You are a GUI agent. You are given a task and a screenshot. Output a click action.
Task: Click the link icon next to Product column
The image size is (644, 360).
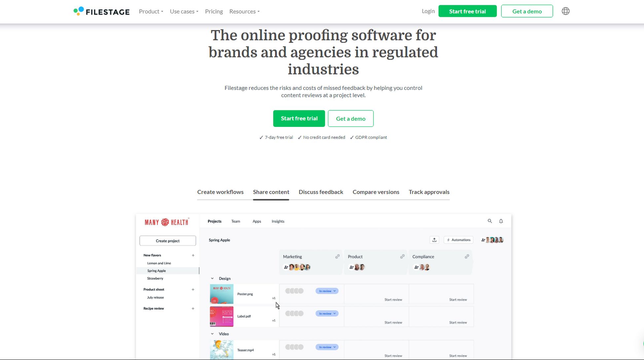tap(402, 257)
